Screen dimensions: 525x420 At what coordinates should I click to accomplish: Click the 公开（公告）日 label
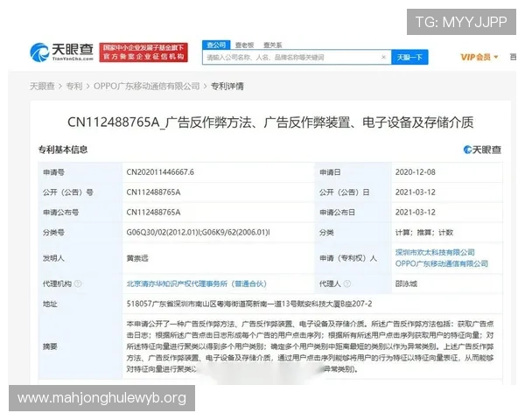click(x=344, y=192)
